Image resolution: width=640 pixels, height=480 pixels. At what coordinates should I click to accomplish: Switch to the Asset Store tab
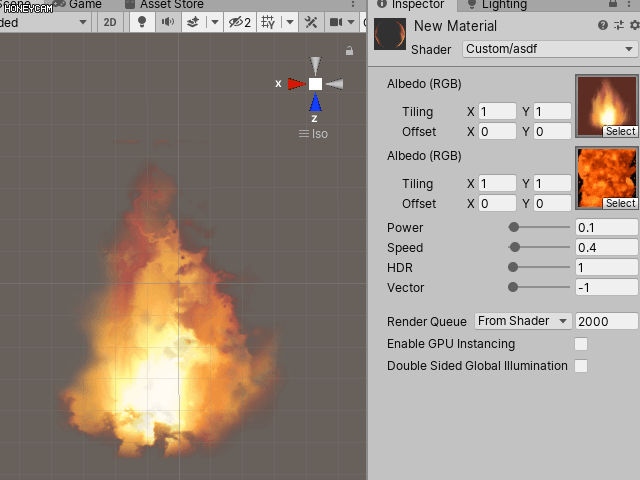(164, 4)
